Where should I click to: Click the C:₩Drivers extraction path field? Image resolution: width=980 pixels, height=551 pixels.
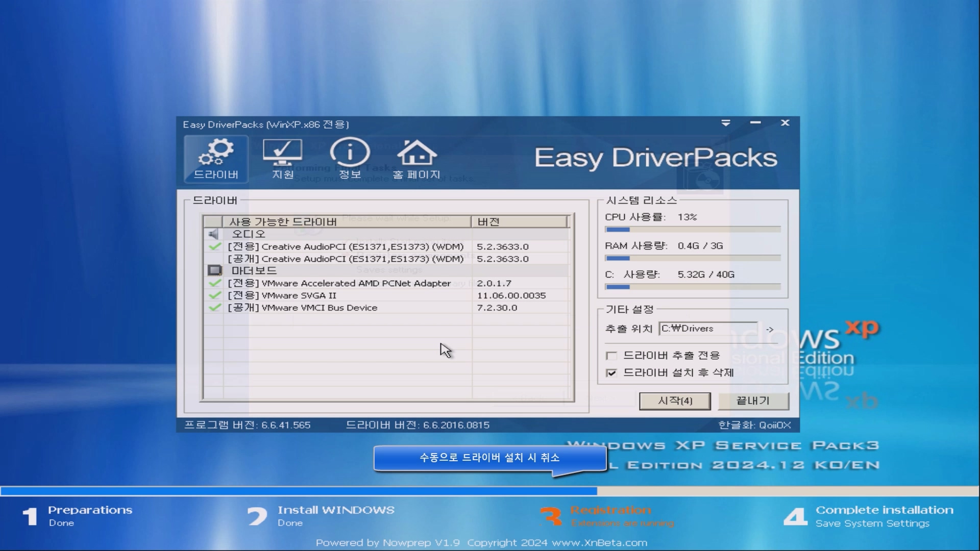tap(707, 329)
